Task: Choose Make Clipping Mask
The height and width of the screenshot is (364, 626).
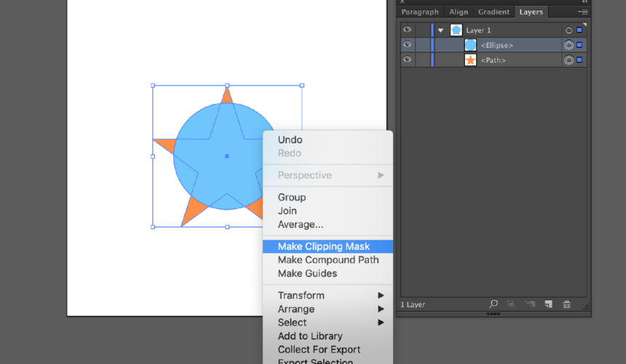Action: pyautogui.click(x=328, y=246)
